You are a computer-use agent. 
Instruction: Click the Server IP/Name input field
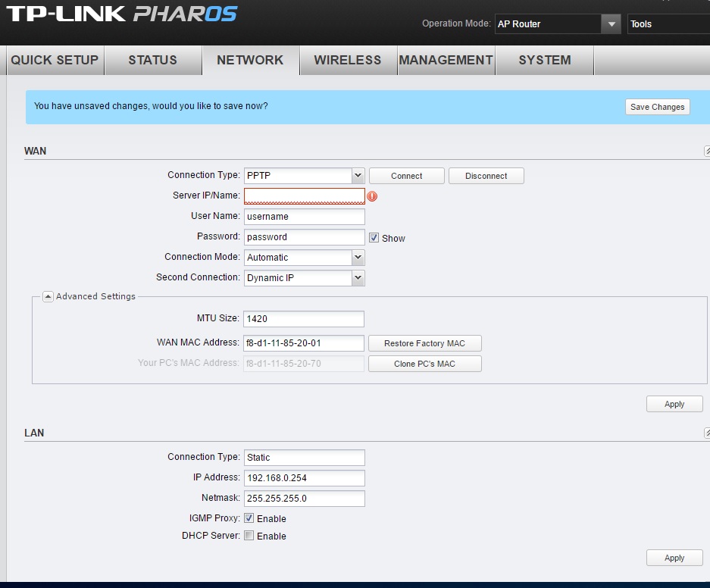click(x=304, y=196)
